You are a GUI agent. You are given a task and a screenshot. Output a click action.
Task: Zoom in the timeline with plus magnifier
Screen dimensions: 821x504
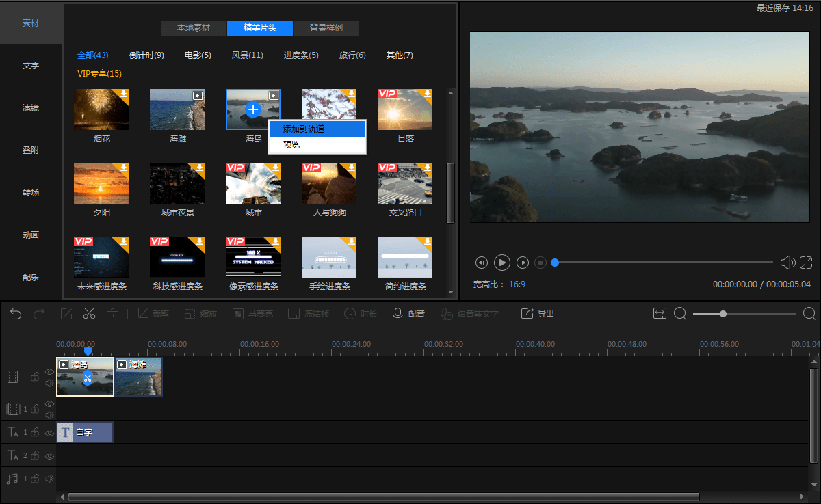(809, 313)
